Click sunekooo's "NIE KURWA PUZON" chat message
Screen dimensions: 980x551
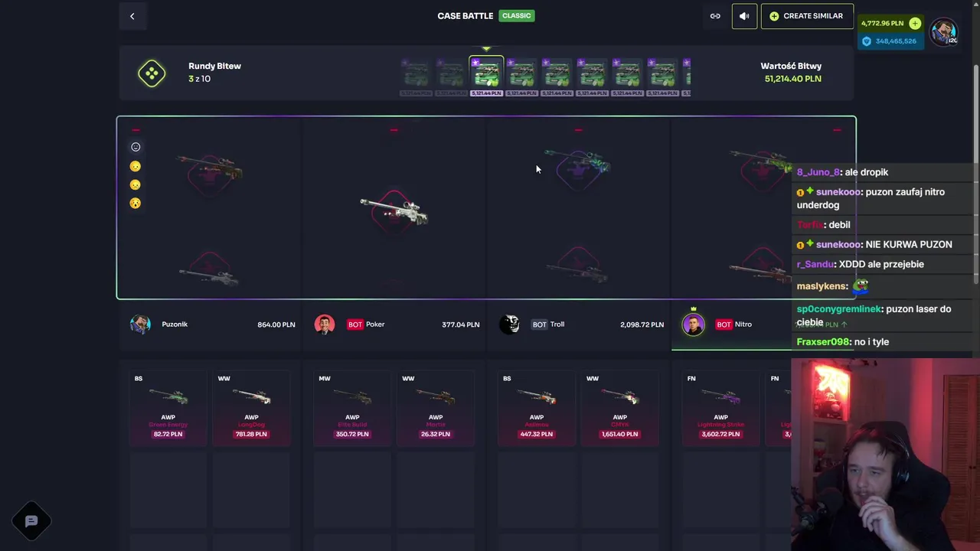point(874,245)
